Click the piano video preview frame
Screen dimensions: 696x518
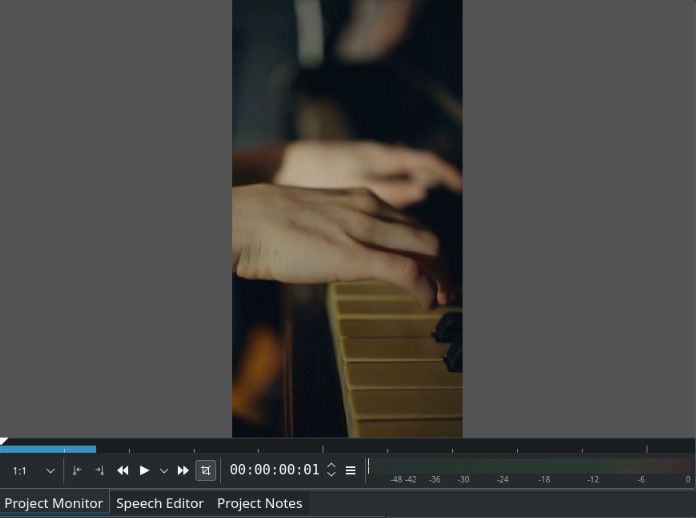coord(347,218)
